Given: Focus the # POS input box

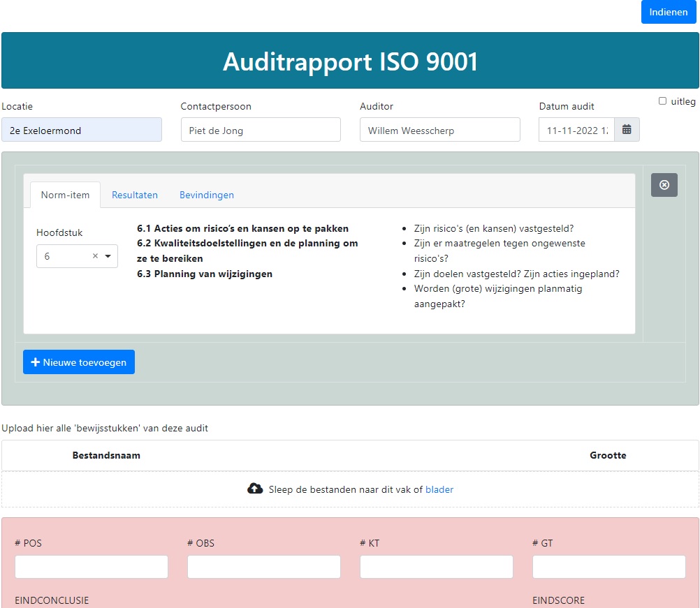Looking at the screenshot, I should 92,567.
